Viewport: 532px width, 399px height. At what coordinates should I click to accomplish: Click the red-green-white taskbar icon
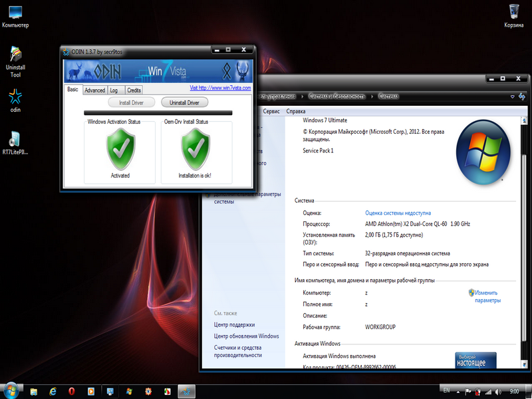(x=168, y=392)
